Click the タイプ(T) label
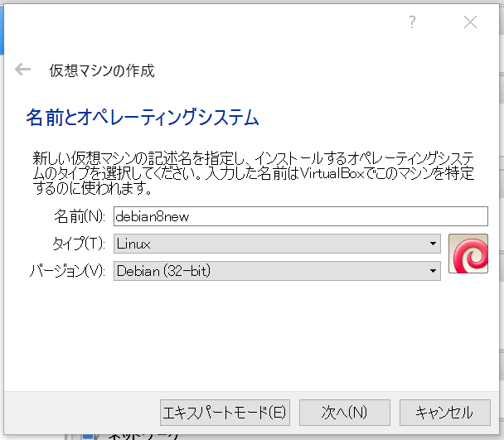Screen dimensions: 504x440 coord(79,244)
